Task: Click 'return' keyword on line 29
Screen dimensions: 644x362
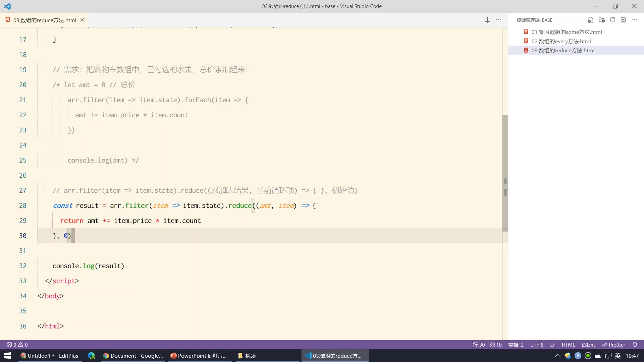Action: [71, 221]
